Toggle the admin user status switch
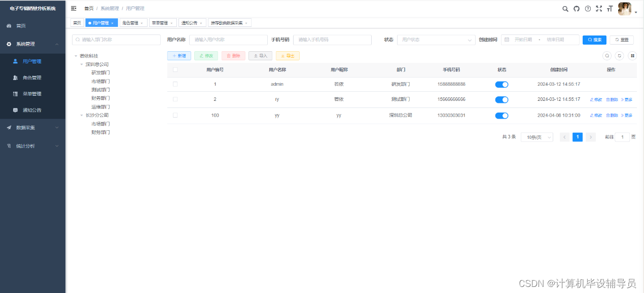The width and height of the screenshot is (644, 293). click(x=502, y=84)
